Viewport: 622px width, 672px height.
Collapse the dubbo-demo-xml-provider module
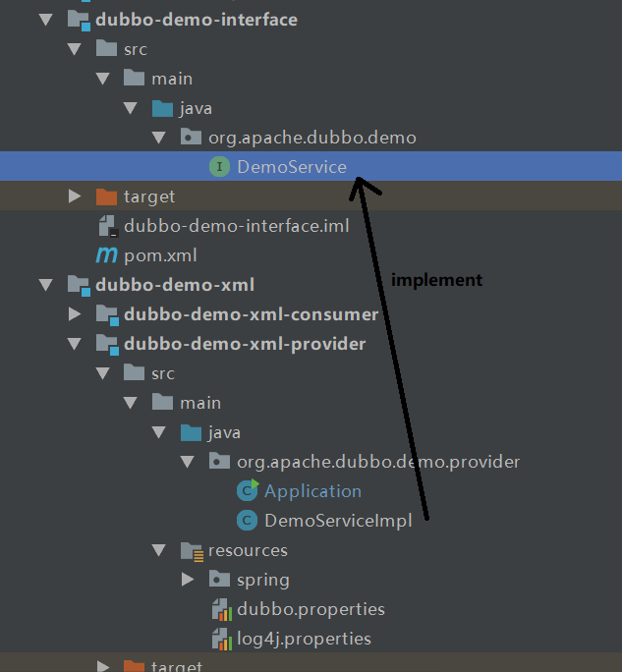pos(74,344)
